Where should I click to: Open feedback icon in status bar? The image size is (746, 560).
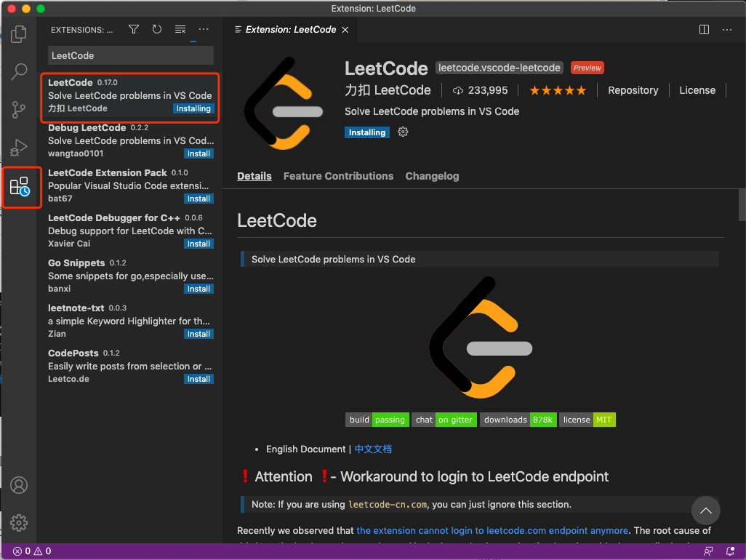click(x=708, y=551)
